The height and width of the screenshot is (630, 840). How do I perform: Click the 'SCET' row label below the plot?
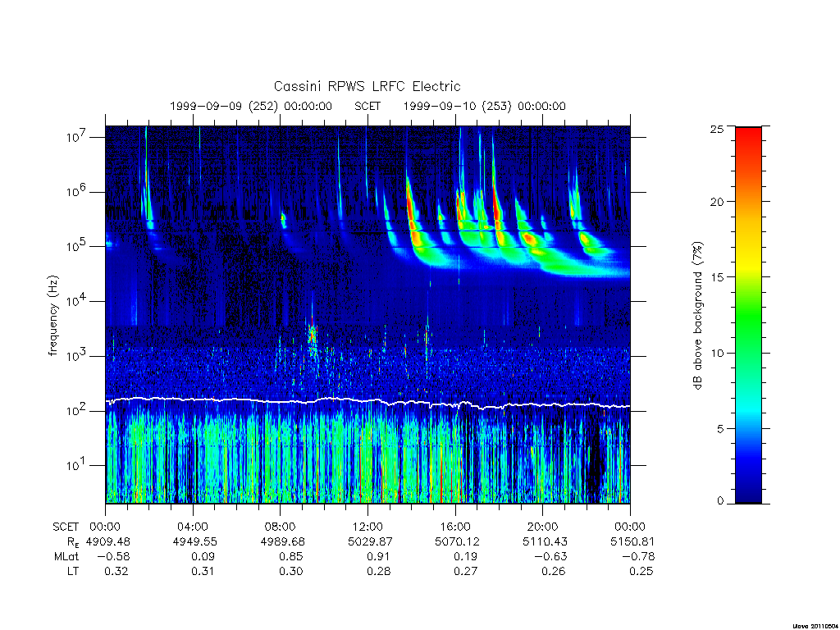[x=66, y=527]
